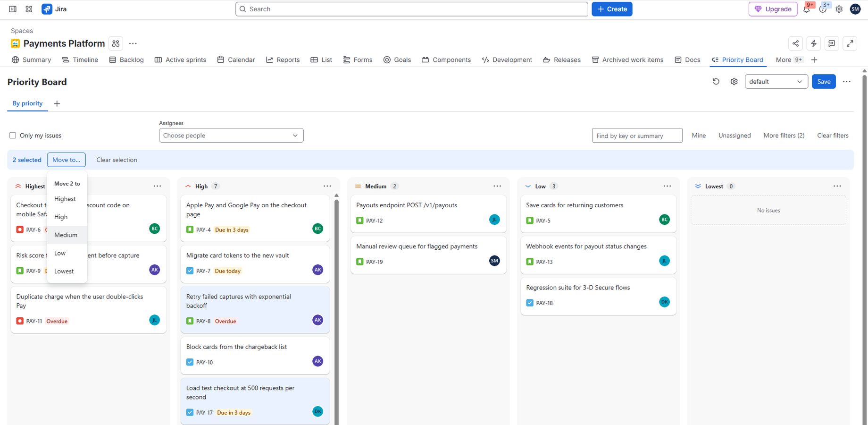
Task: Open three-dot menu on Lowest column
Action: click(837, 186)
